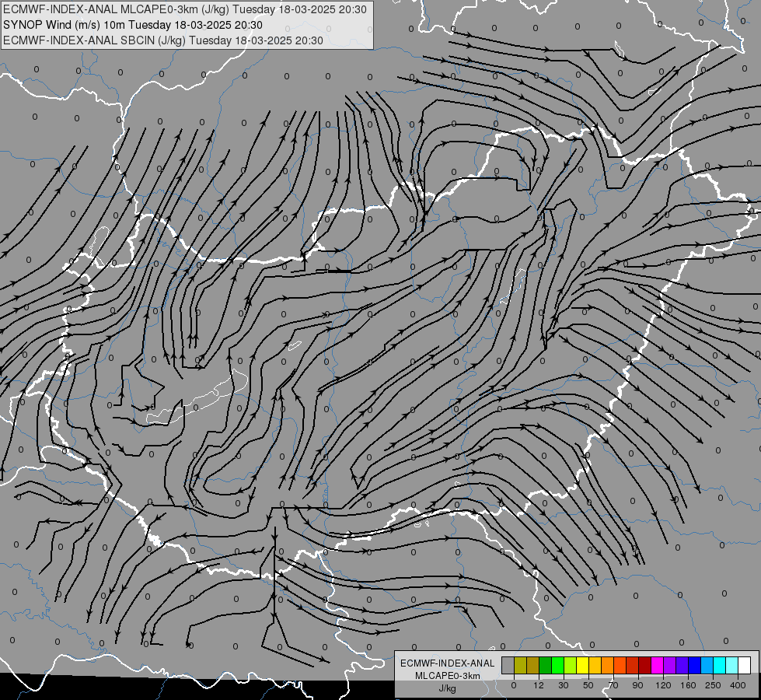The width and height of the screenshot is (761, 700).
Task: Click the 'ECMWF-INDEX-ANAL SBCIN (J/kg)' header line
Action: tap(163, 40)
